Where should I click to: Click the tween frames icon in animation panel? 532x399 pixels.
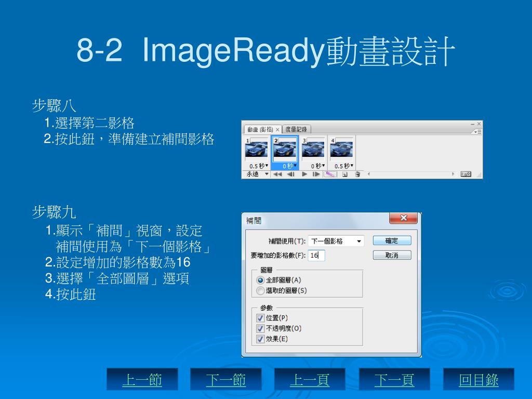[330, 174]
